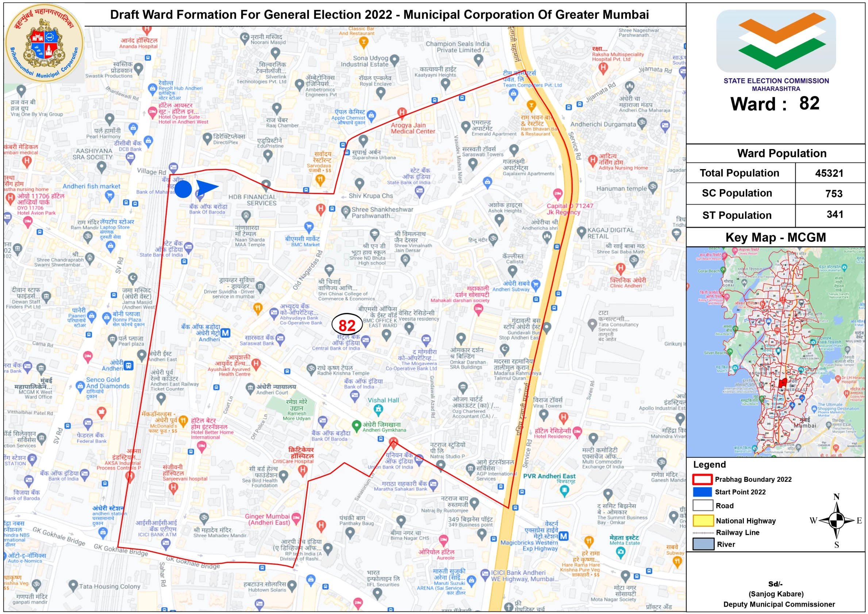Click the red Prabhag Boundary legend swatch
The height and width of the screenshot is (614, 868).
[702, 479]
